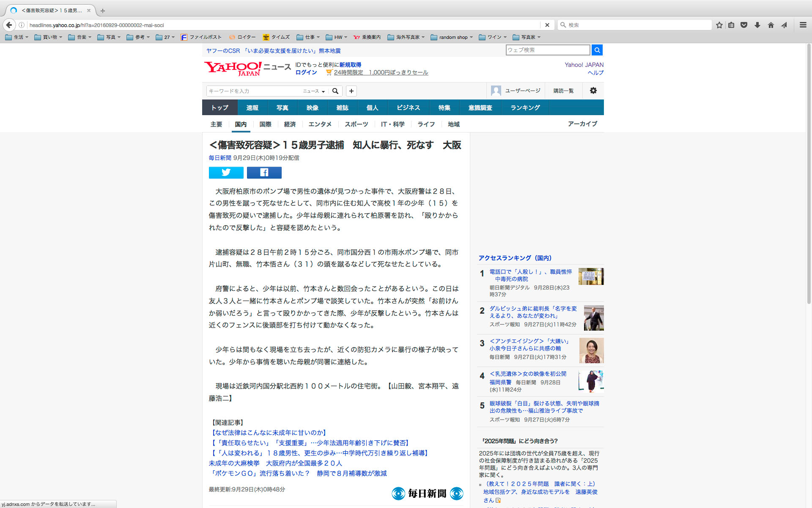The height and width of the screenshot is (508, 812).
Task: Click the Firefox bookmark star icon
Action: tap(719, 25)
